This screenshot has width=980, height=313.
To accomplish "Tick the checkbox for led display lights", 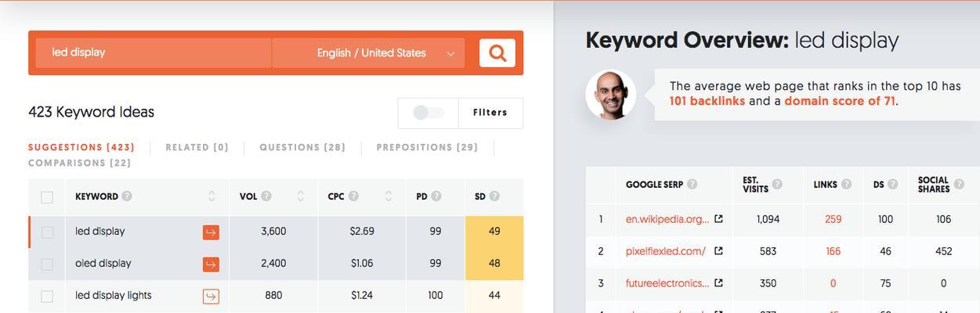I will 47,297.
